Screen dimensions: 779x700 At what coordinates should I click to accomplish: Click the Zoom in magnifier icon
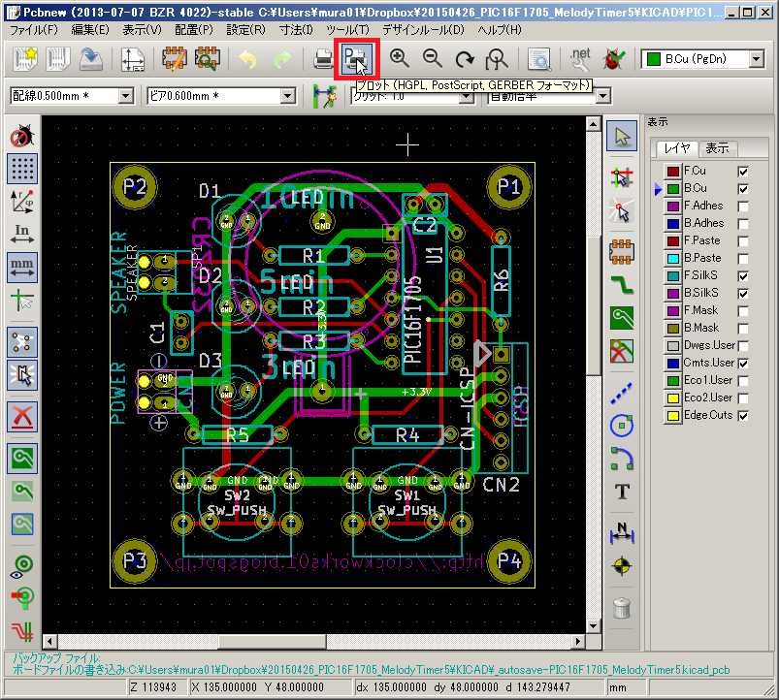click(x=400, y=59)
